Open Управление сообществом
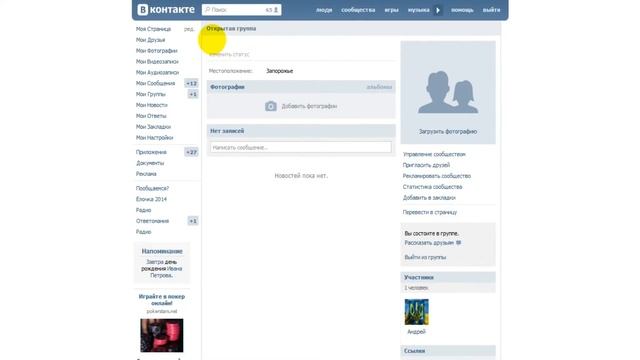This screenshot has width=640, height=360. point(434,154)
